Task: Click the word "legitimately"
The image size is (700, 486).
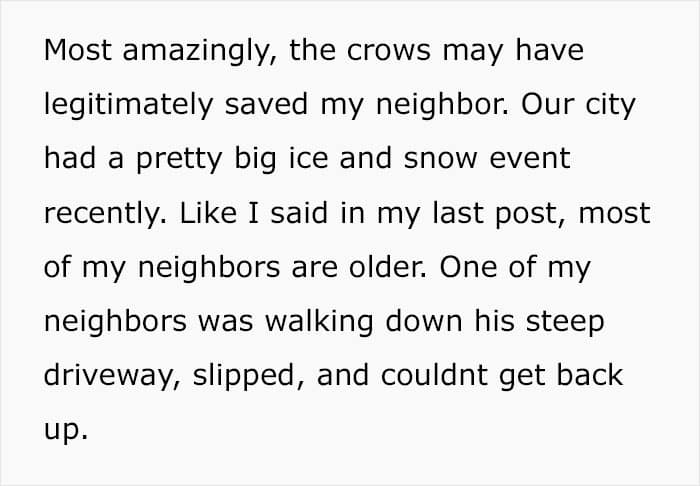Action: click(x=129, y=105)
